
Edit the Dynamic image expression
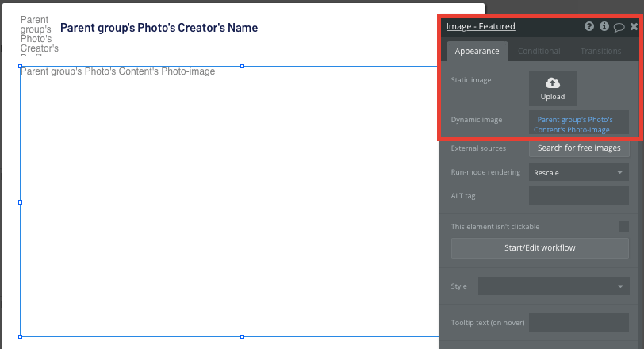click(579, 122)
